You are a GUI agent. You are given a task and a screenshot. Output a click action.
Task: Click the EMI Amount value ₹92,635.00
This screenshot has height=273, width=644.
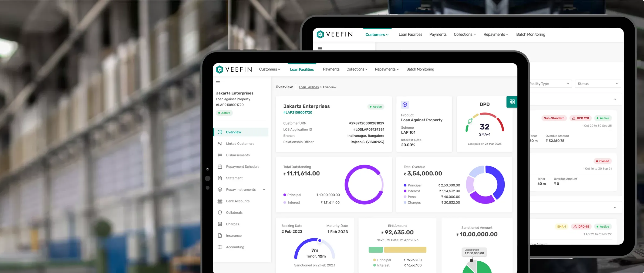[397, 232]
